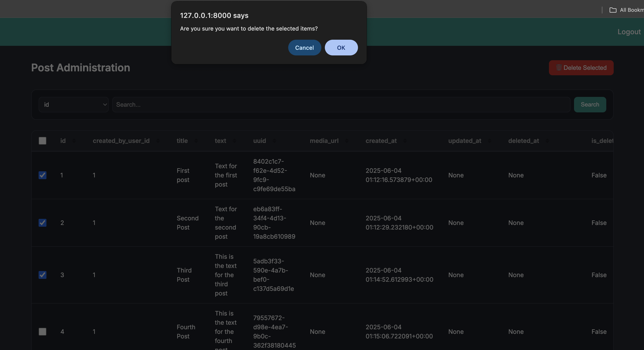Click the Delete Selected button
Viewport: 644px width, 350px height.
(x=581, y=68)
